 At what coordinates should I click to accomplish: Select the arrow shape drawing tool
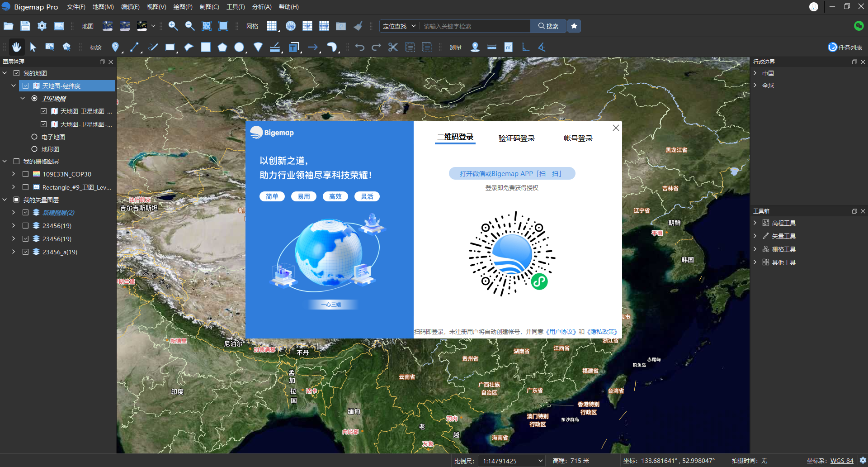tap(313, 47)
